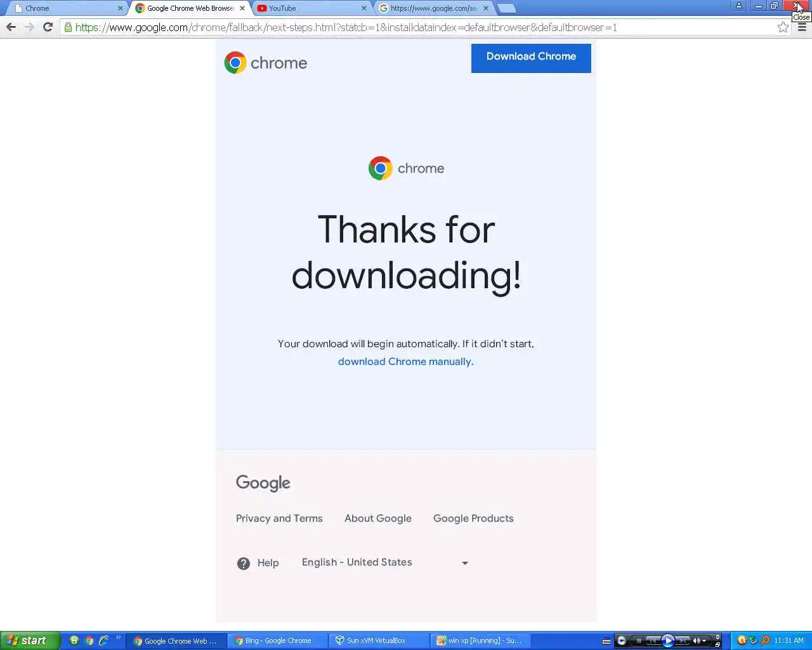Open the Windows Start menu

(30, 640)
